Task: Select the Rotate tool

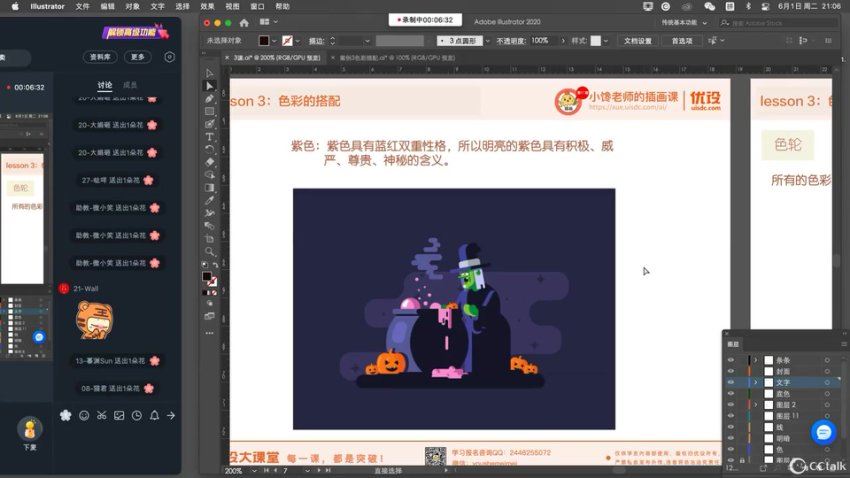Action: click(x=209, y=149)
